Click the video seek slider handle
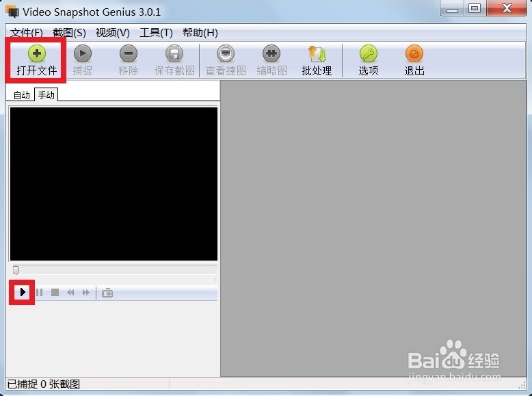Viewport: 532px width, 396px height. click(x=16, y=270)
